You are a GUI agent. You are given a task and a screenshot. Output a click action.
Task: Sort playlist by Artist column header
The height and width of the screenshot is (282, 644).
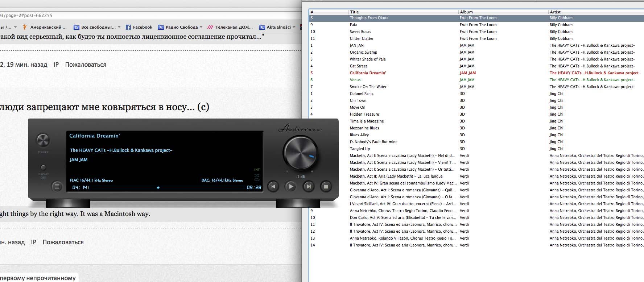click(x=596, y=12)
